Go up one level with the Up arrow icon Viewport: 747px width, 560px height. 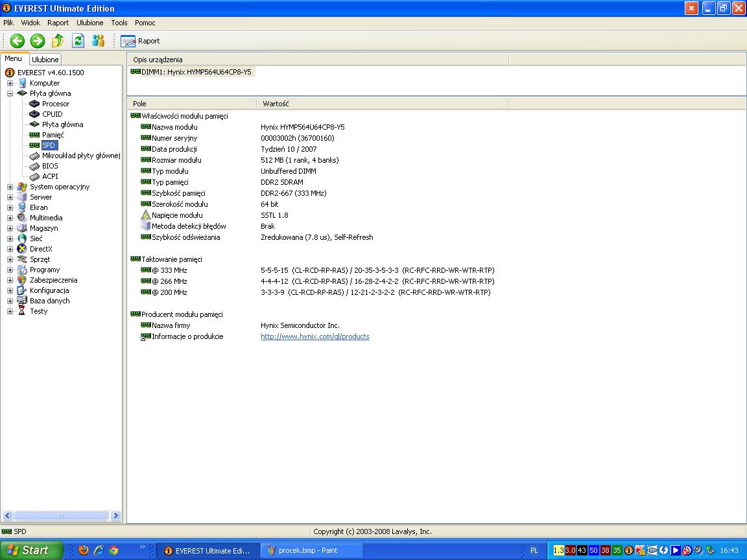(58, 41)
